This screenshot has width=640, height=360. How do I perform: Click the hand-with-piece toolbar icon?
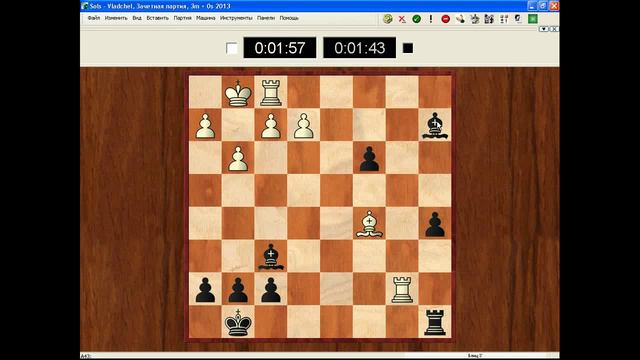[x=460, y=19]
